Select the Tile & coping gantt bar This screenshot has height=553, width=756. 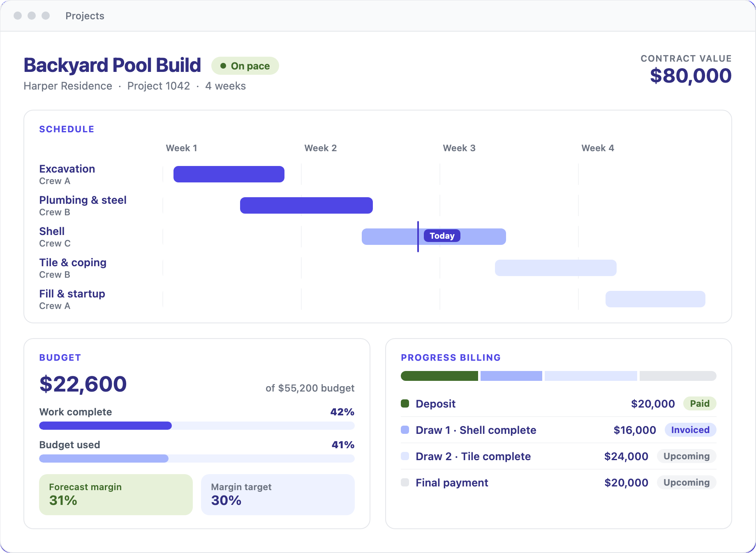coord(556,268)
